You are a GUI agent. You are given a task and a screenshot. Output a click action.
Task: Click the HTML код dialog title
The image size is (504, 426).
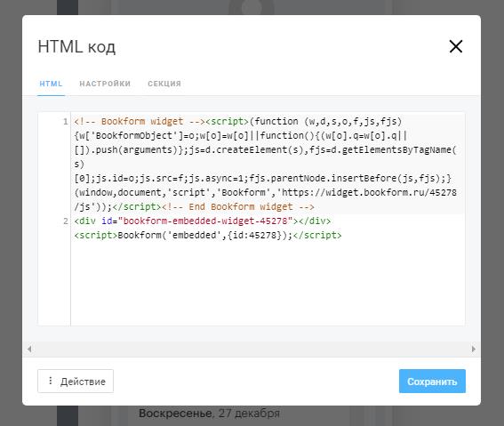76,46
